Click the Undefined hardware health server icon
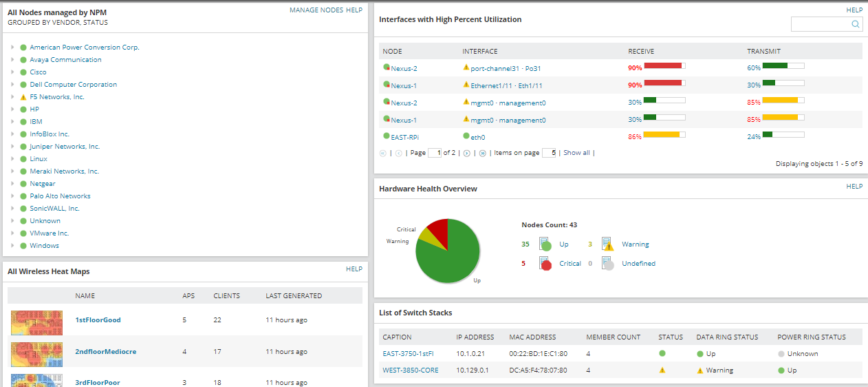 pos(607,263)
